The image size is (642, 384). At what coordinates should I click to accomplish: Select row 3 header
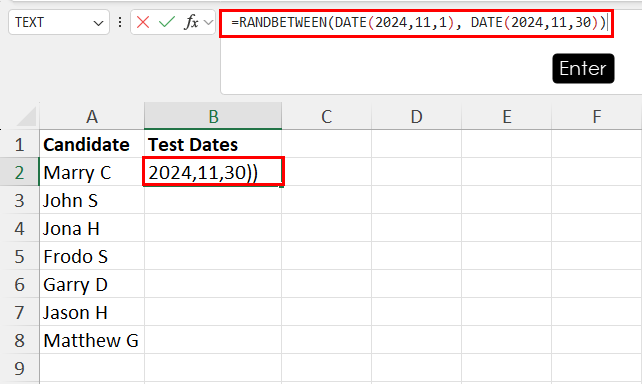20,200
